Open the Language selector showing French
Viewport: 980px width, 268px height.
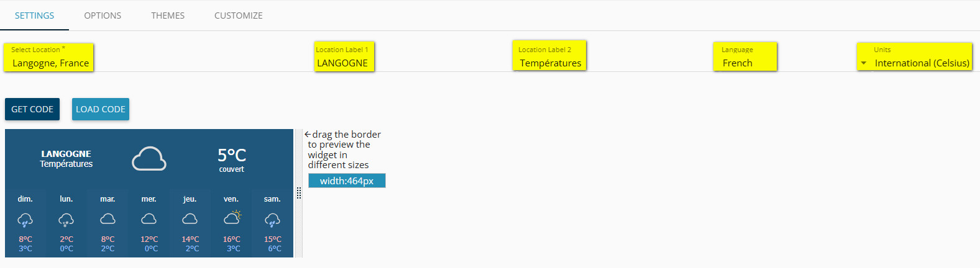744,63
